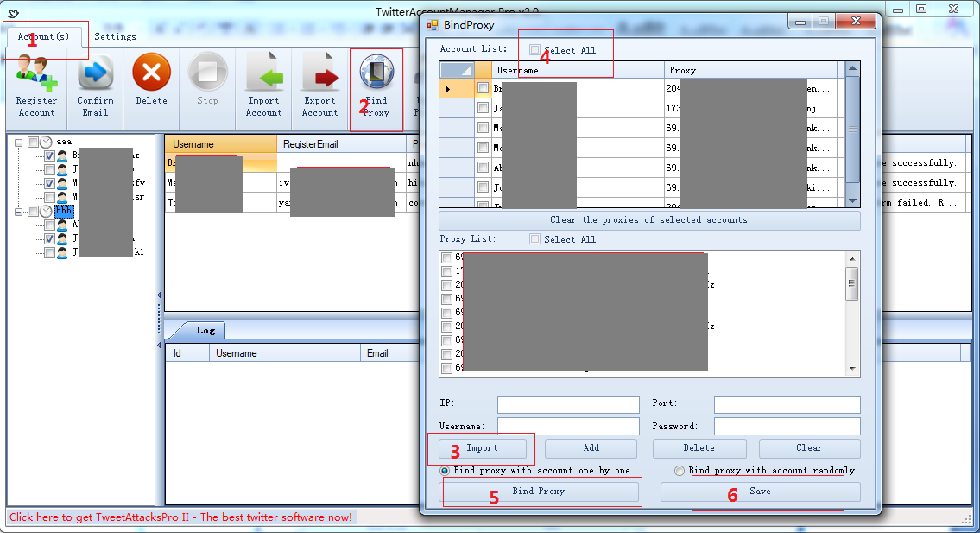Save the proxy bindings
Viewport: 980px width, 533px height.
pyautogui.click(x=760, y=492)
